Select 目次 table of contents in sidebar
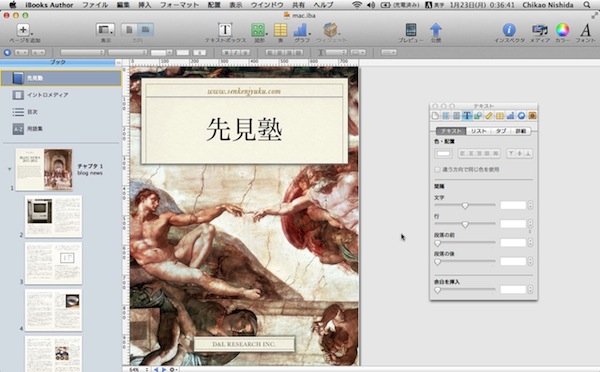The height and width of the screenshot is (372, 600). [x=61, y=112]
